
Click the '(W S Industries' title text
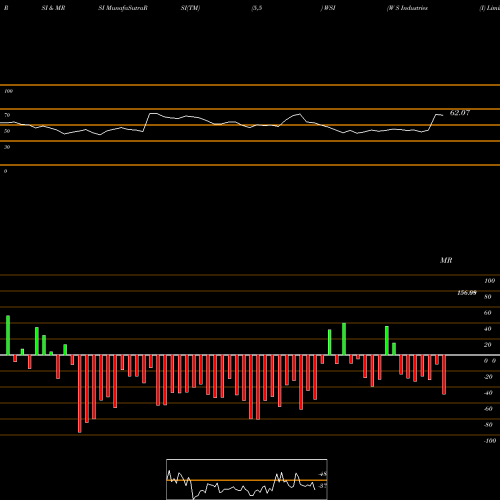(x=407, y=8)
